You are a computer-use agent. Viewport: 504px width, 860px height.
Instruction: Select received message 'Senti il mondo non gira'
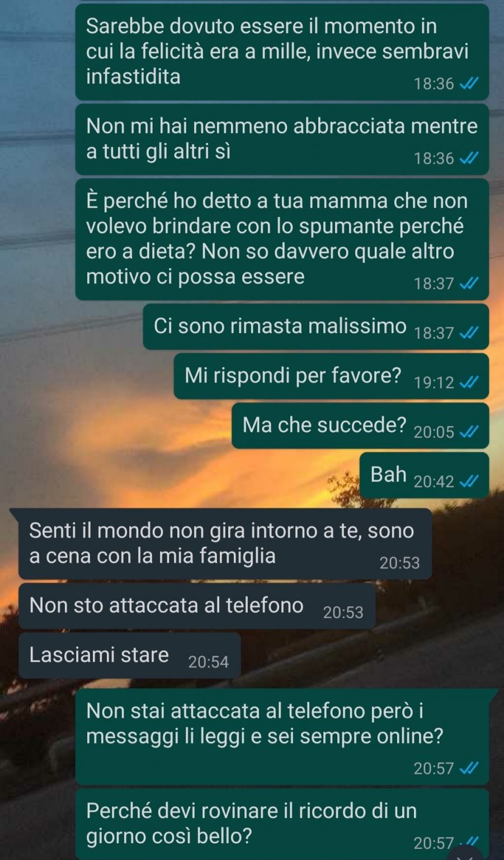[225, 544]
